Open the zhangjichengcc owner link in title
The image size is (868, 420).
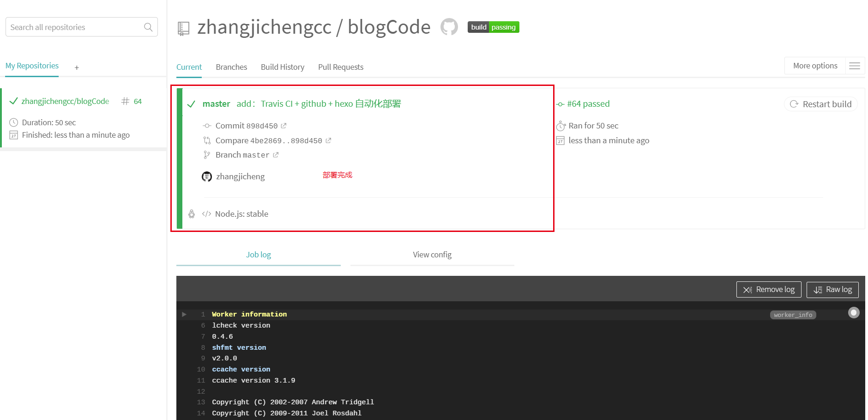click(265, 27)
